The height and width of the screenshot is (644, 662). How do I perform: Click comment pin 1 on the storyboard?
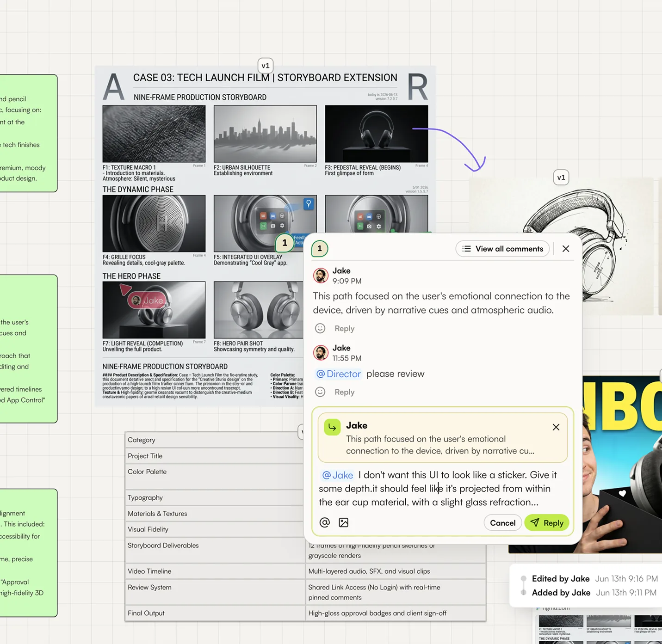pyautogui.click(x=285, y=243)
